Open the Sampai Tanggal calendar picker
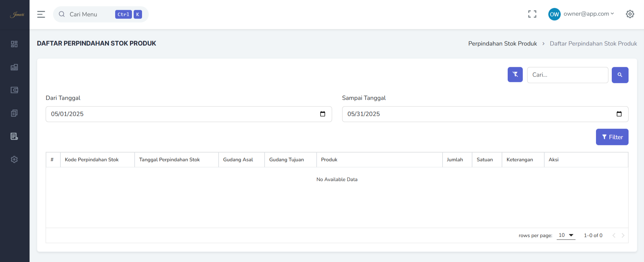This screenshot has width=644, height=262. coord(619,114)
